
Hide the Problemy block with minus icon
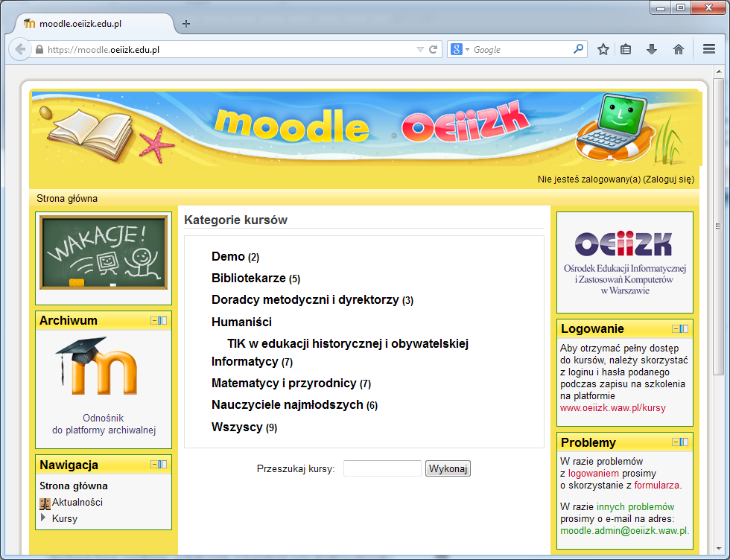pyautogui.click(x=676, y=442)
